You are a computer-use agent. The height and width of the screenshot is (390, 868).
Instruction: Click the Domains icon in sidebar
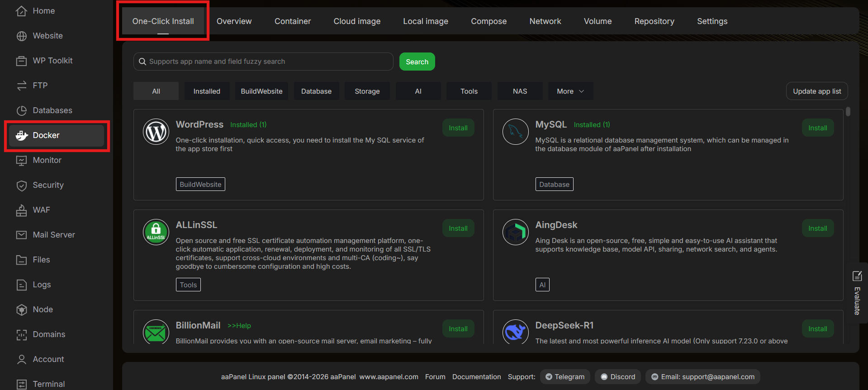coord(21,334)
